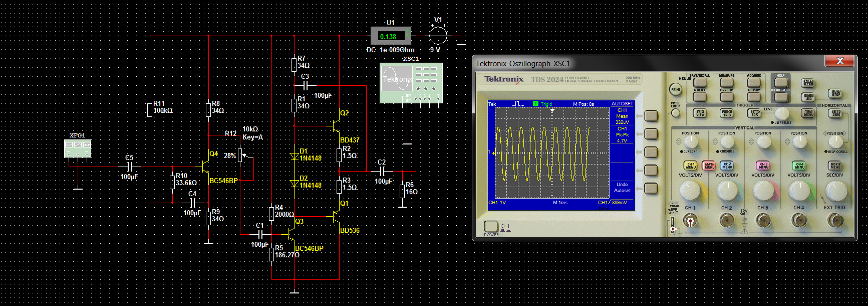This screenshot has width=868, height=306.
Task: Select the D1 1N4148 diode symbol
Action: pyautogui.click(x=295, y=157)
